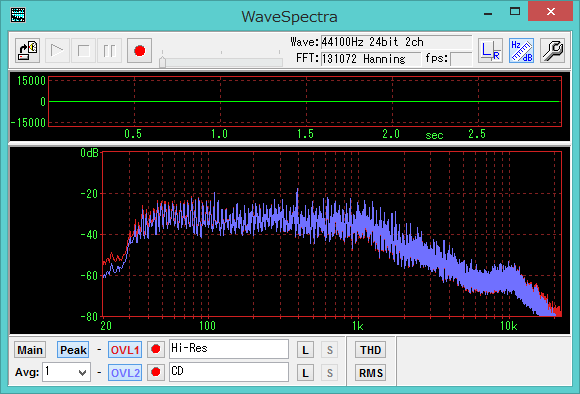Click the FFT field 131072 Hanning
Image resolution: width=580 pixels, height=394 pixels.
tap(370, 59)
